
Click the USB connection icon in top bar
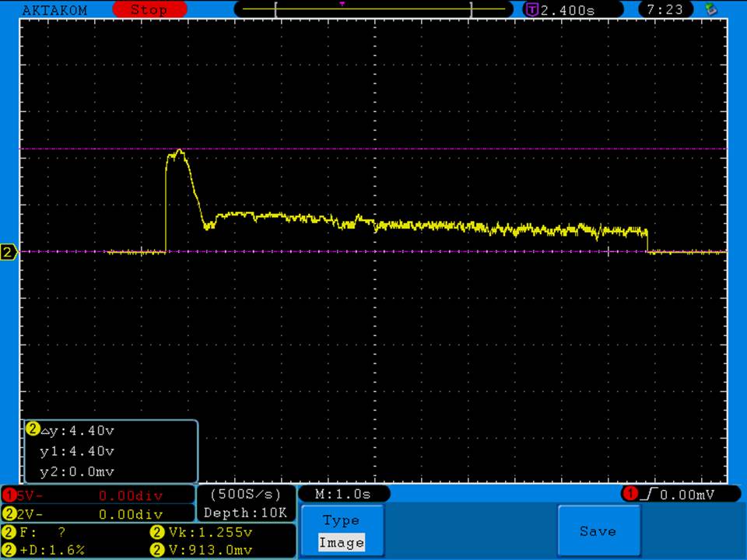710,9
